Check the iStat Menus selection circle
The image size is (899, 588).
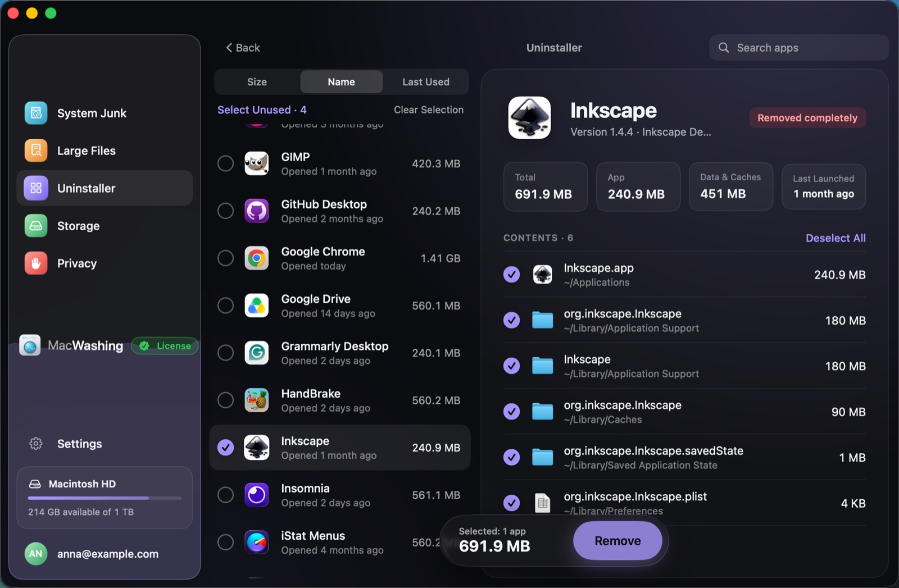225,543
